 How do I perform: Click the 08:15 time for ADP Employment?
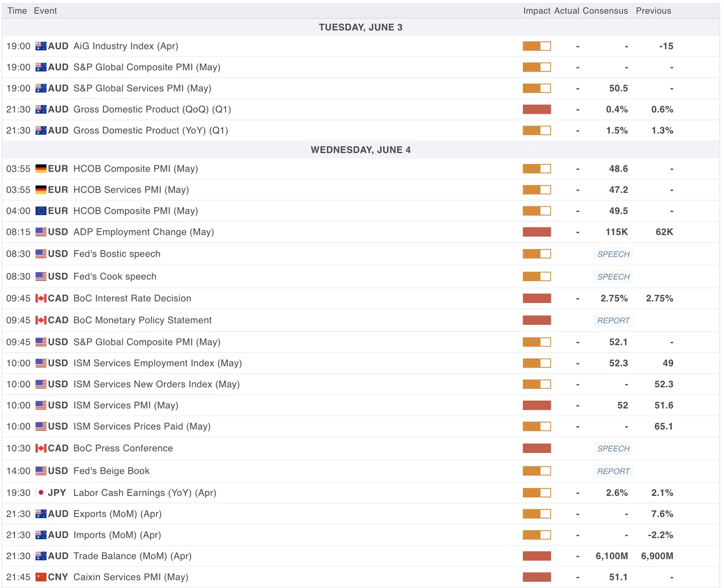pyautogui.click(x=18, y=232)
